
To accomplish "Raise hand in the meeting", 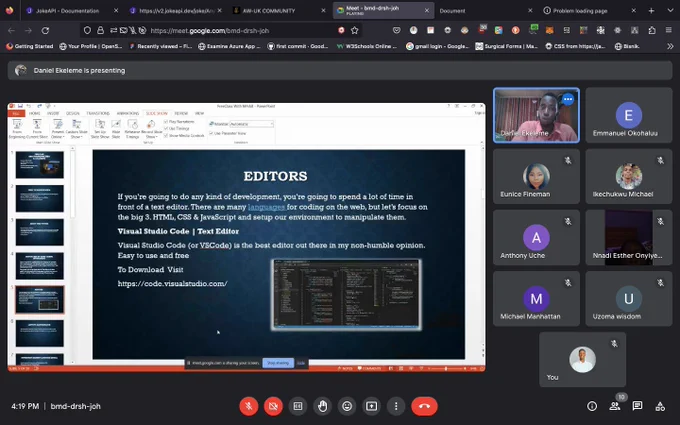I will click(322, 406).
